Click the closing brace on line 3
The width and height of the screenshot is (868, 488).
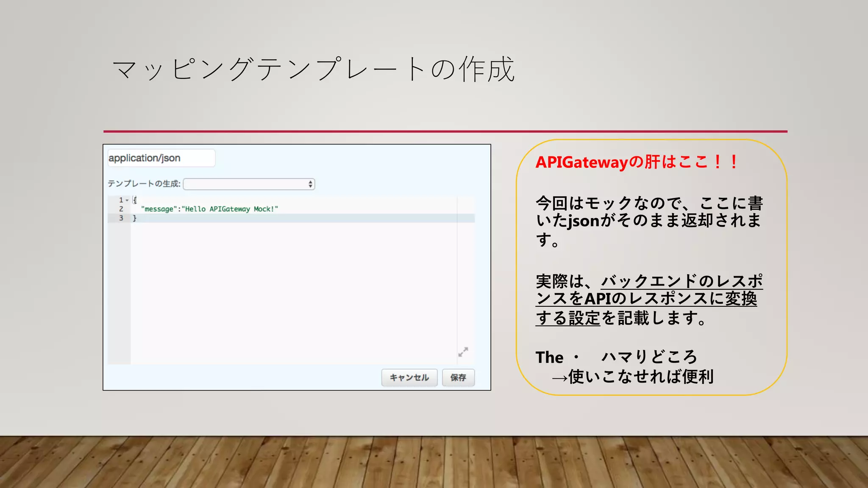pyautogui.click(x=135, y=218)
